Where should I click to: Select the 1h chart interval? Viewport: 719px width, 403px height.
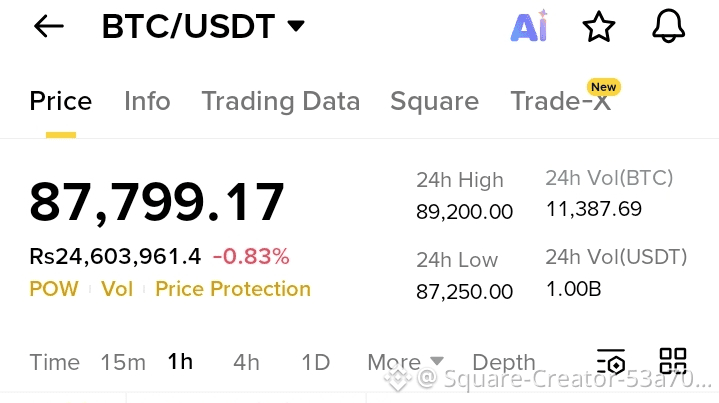tap(180, 362)
